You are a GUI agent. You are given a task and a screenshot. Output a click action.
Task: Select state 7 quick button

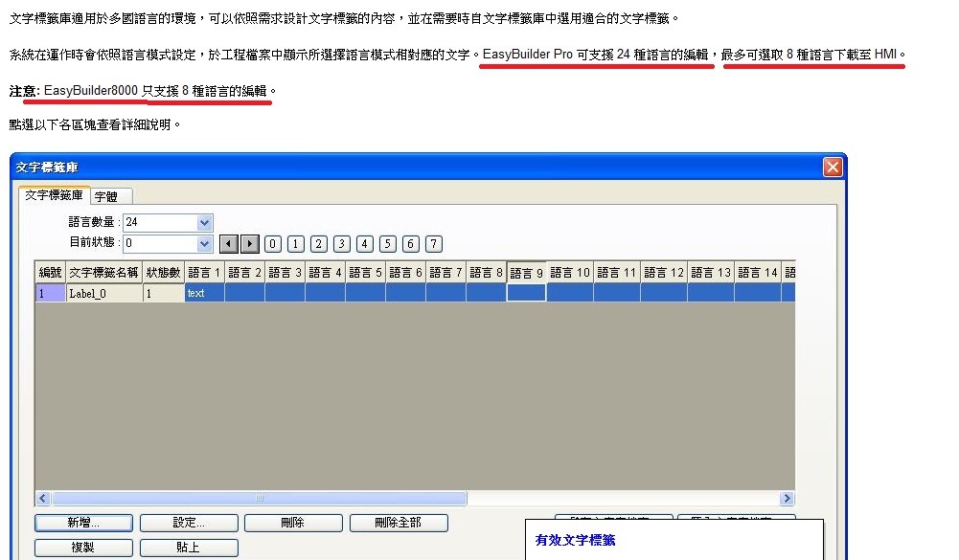pyautogui.click(x=434, y=244)
